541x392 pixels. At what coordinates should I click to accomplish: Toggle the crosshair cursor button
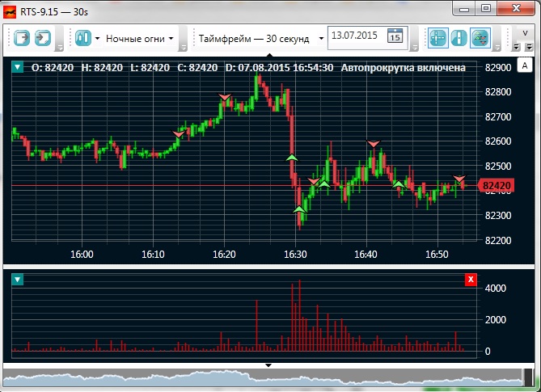(x=438, y=38)
